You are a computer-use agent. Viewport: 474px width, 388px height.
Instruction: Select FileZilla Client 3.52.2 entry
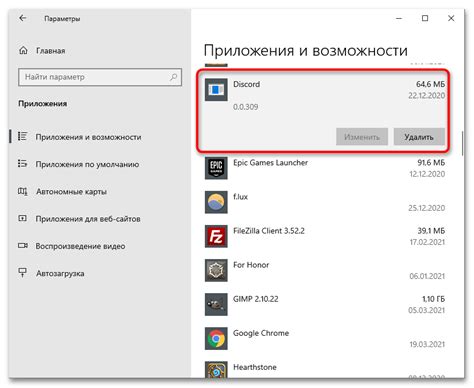(269, 231)
